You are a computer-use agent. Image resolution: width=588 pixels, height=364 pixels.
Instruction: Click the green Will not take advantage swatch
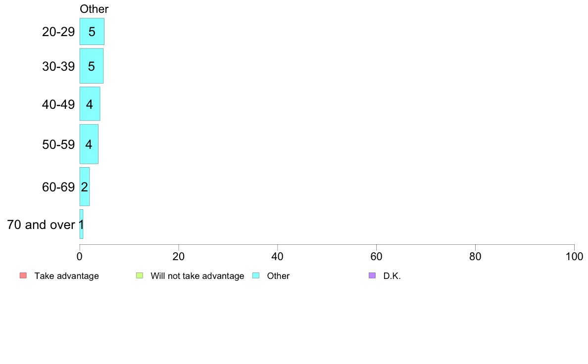point(140,275)
